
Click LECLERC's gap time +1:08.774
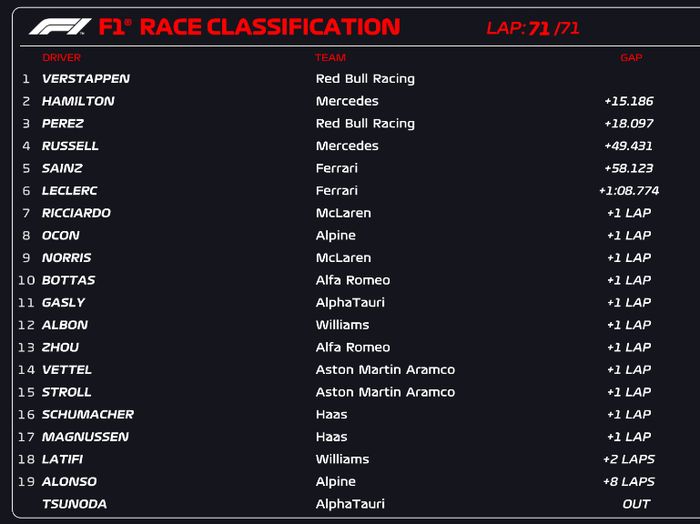[628, 191]
